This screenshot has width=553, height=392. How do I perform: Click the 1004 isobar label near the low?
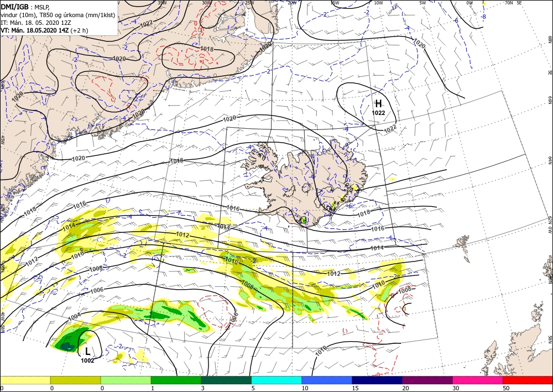click(75, 316)
